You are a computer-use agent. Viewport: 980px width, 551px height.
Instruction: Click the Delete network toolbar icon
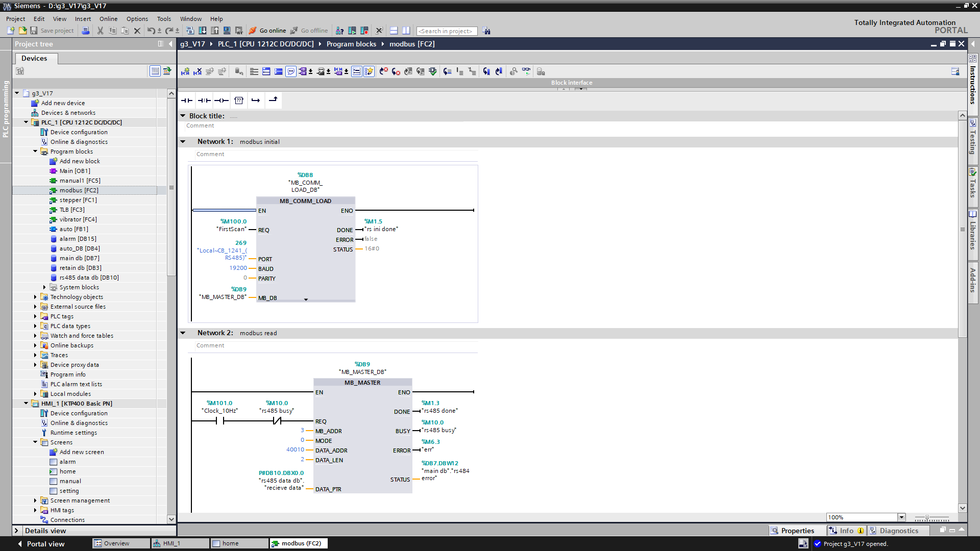pyautogui.click(x=198, y=71)
